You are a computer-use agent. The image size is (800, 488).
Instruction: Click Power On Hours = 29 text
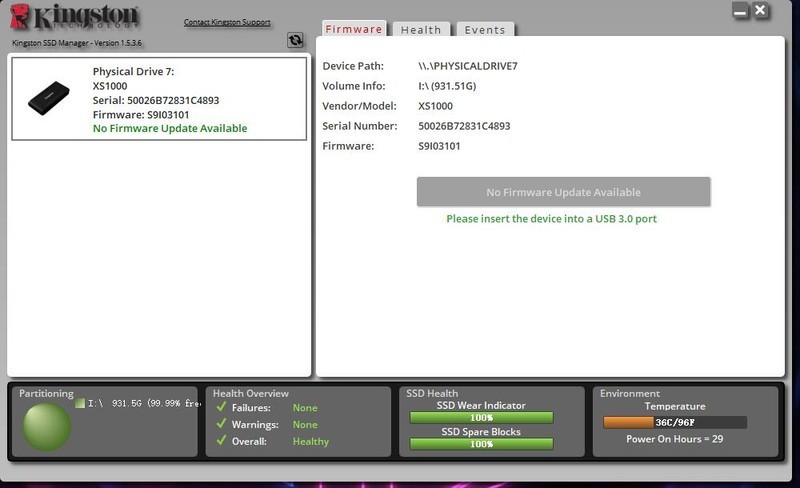[x=674, y=439]
